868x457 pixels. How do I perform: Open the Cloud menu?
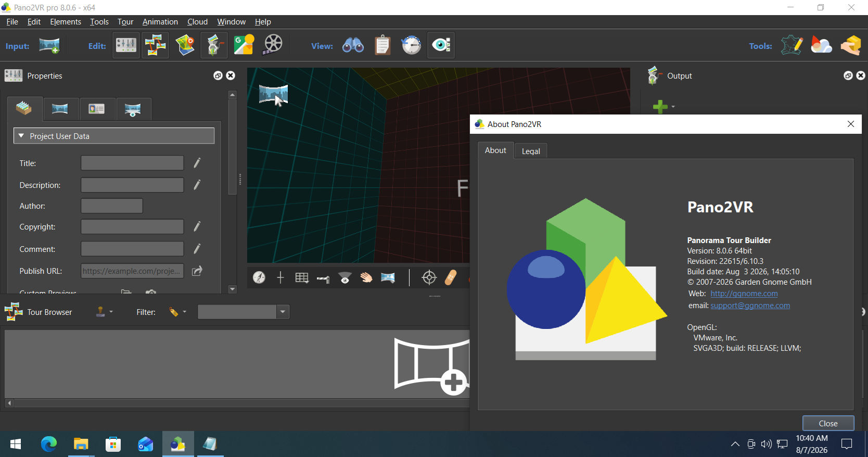pyautogui.click(x=198, y=22)
